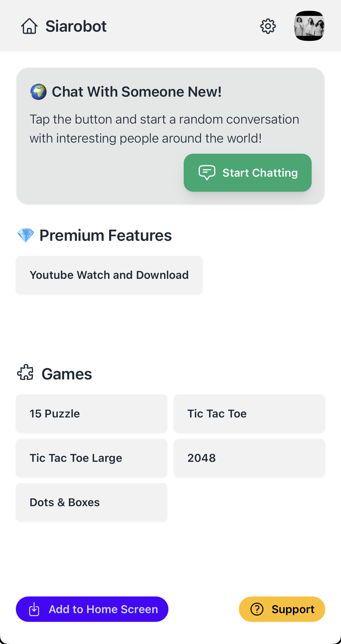
Task: Start a Tic Tac Toe game
Action: click(250, 413)
